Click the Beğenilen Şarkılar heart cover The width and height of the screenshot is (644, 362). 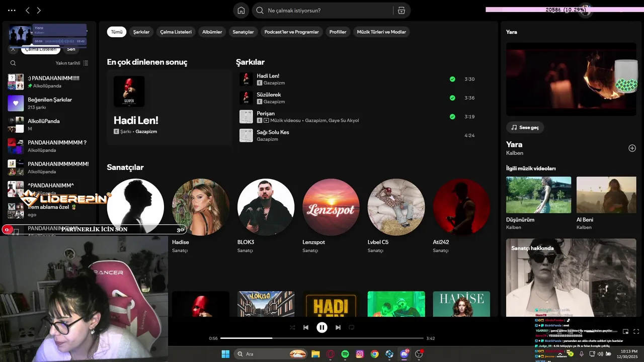16,103
